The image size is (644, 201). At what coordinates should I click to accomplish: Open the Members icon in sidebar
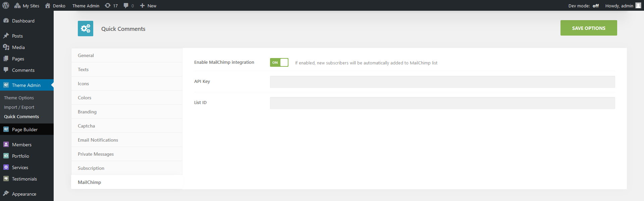click(x=6, y=144)
